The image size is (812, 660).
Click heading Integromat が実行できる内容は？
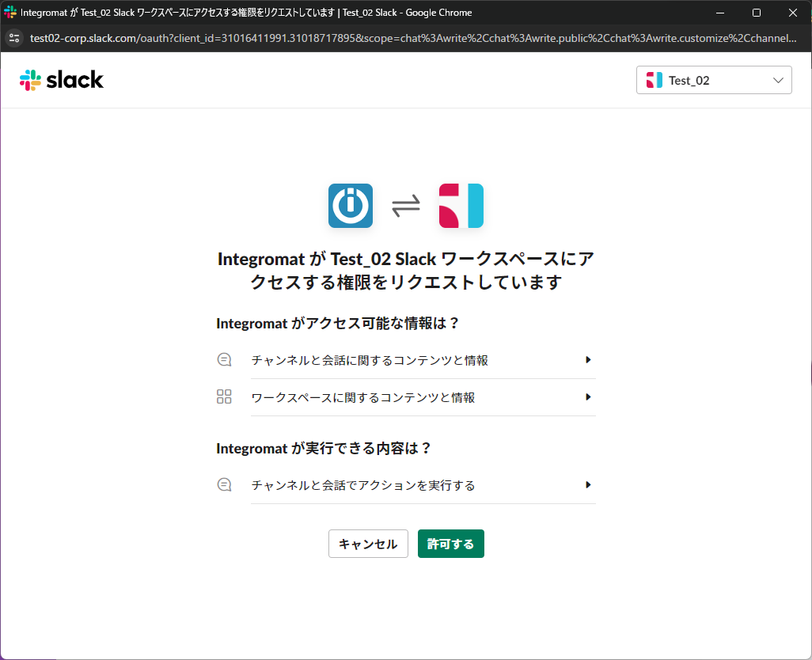(x=324, y=448)
